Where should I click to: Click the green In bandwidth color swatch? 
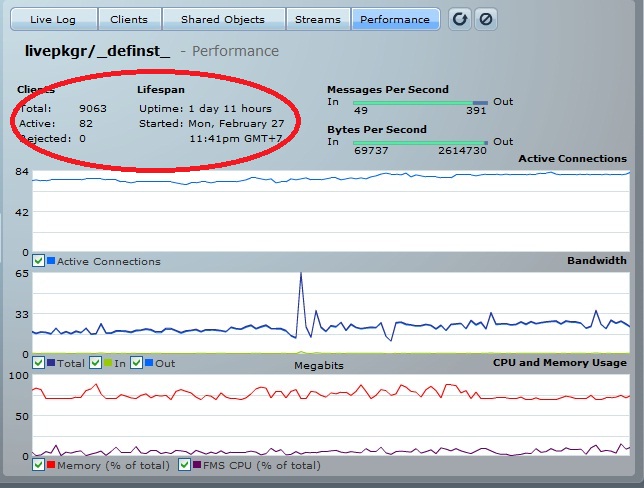(108, 363)
